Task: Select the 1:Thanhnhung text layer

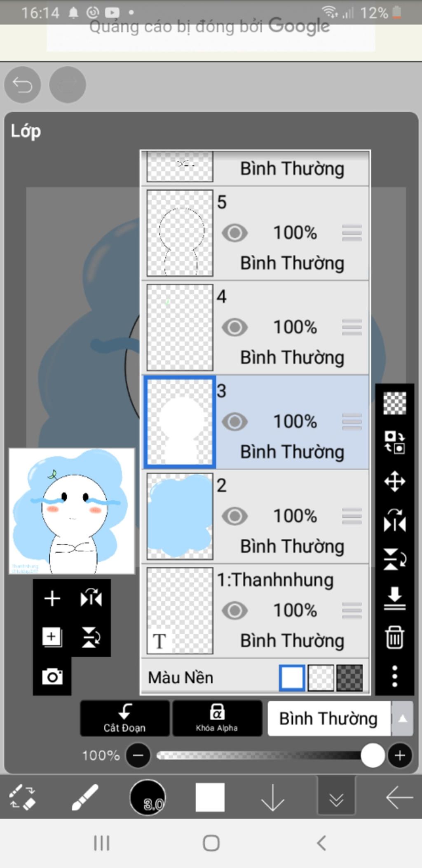Action: coord(256,611)
